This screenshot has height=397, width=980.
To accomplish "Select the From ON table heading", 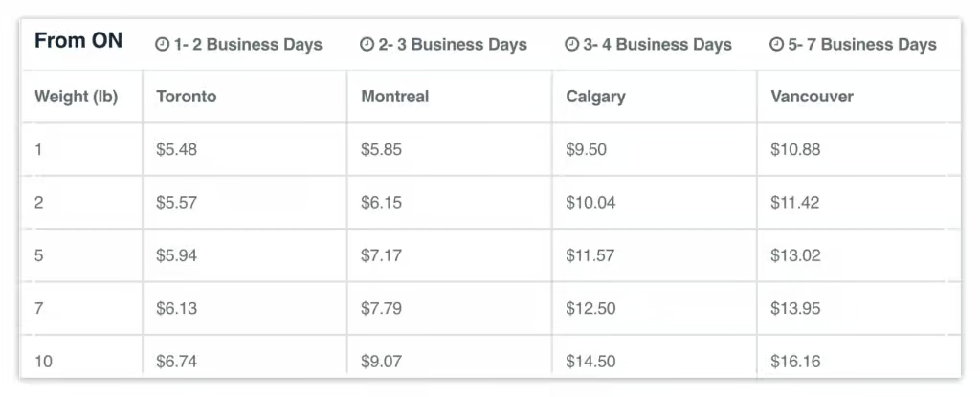I will (78, 41).
